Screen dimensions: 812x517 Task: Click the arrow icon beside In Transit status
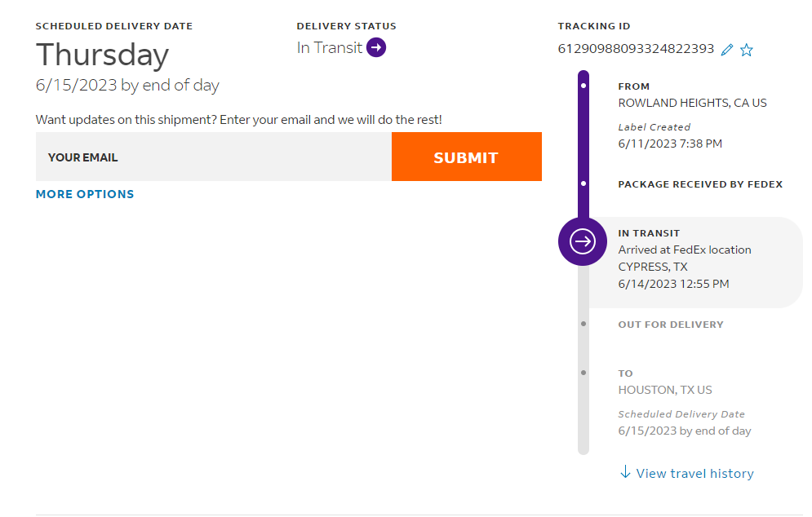coord(376,48)
